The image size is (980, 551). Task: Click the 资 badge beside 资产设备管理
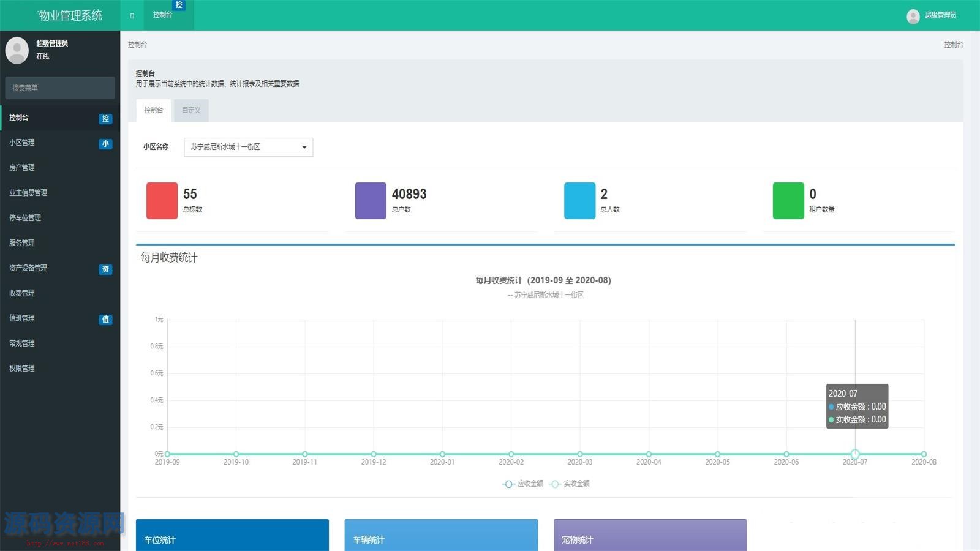105,269
